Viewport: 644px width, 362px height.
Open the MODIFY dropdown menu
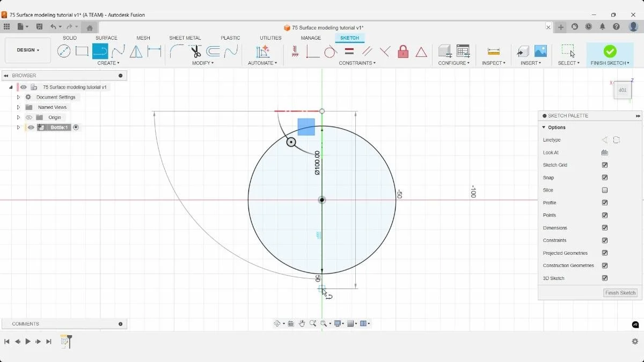[203, 63]
